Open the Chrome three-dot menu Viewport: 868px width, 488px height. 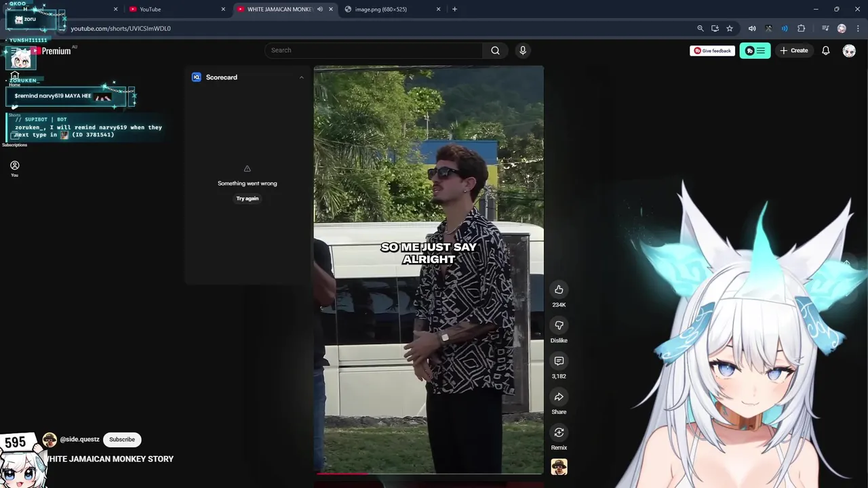859,28
